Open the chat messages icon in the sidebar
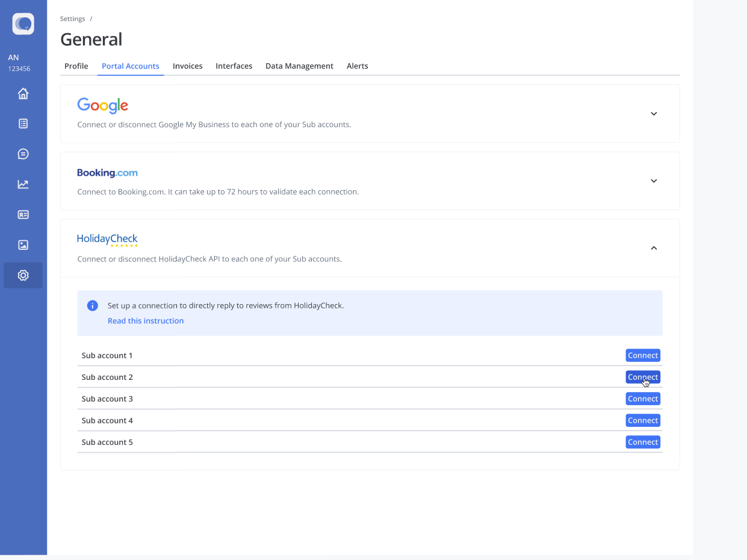Screen dimensions: 747x560 coord(23,154)
